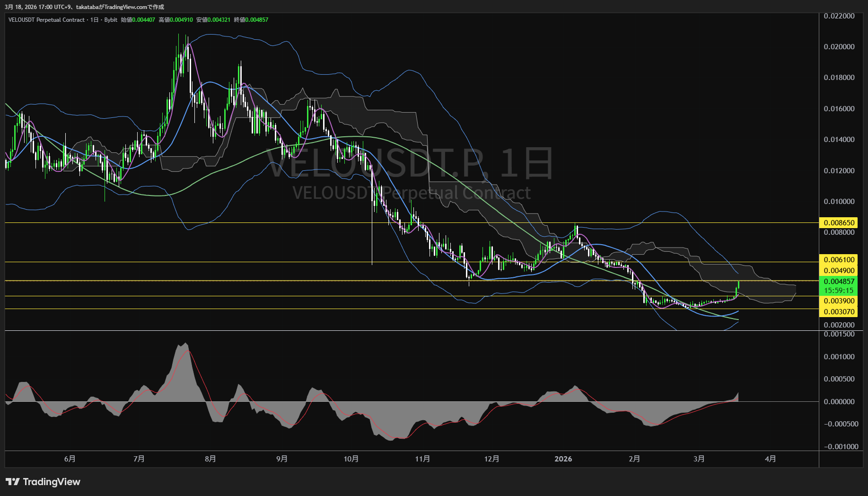Screen dimensions: 868x496
Task: Click the 0.004900 yellow price label
Action: pyautogui.click(x=839, y=271)
